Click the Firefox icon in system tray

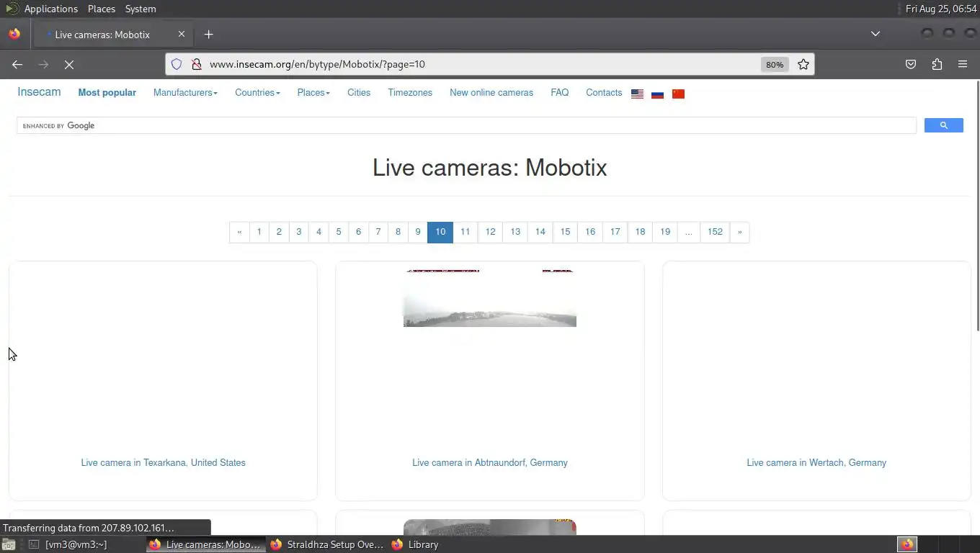tap(907, 544)
